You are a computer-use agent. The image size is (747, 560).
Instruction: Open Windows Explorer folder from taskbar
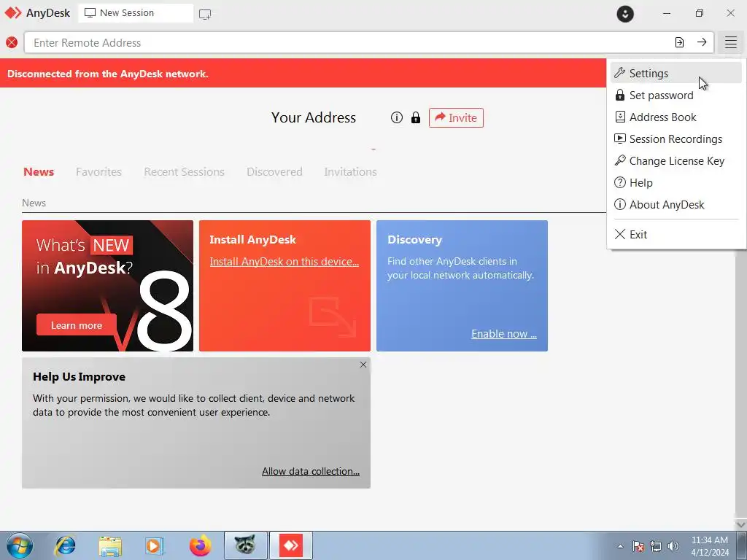(x=110, y=545)
